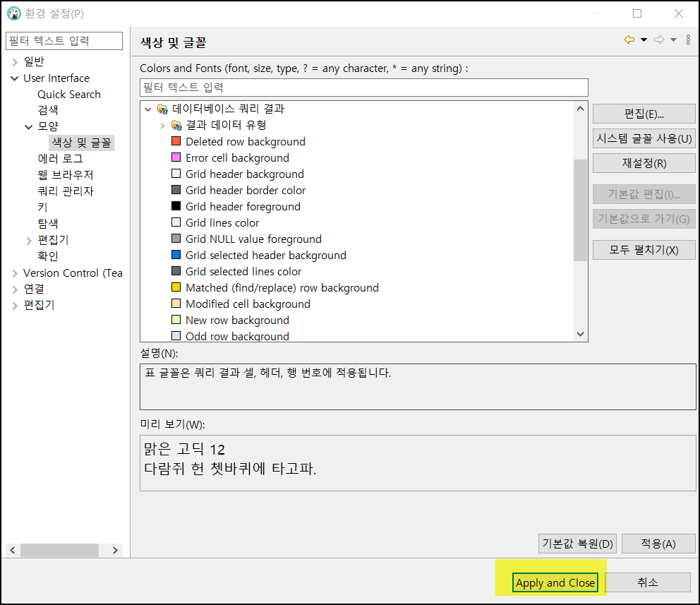
Task: Click the 시스템 글꼴 사용(U) button
Action: (x=644, y=138)
